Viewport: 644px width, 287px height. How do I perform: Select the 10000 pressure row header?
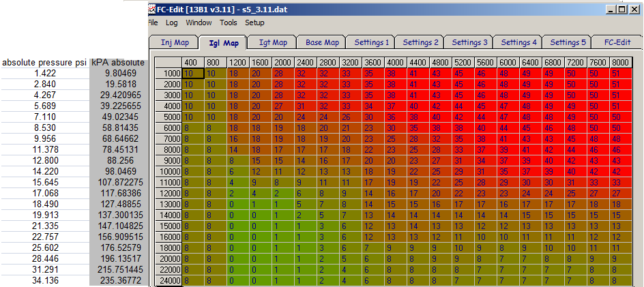(168, 171)
